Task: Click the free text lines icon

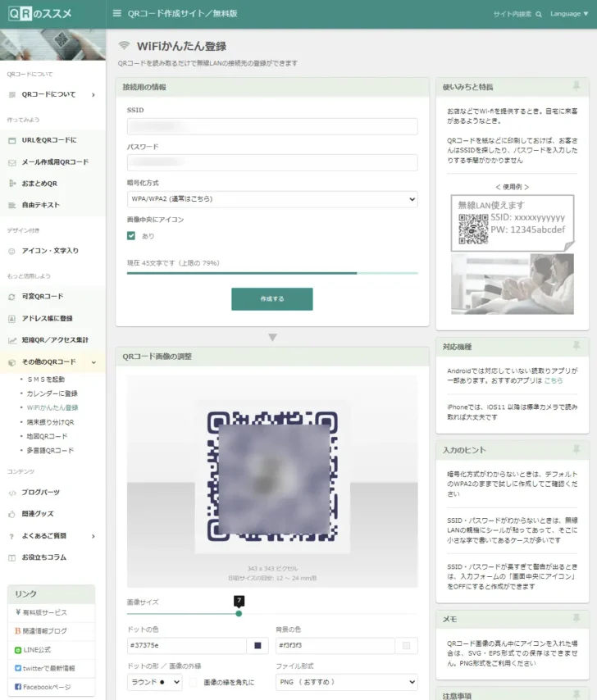Action: coord(12,206)
